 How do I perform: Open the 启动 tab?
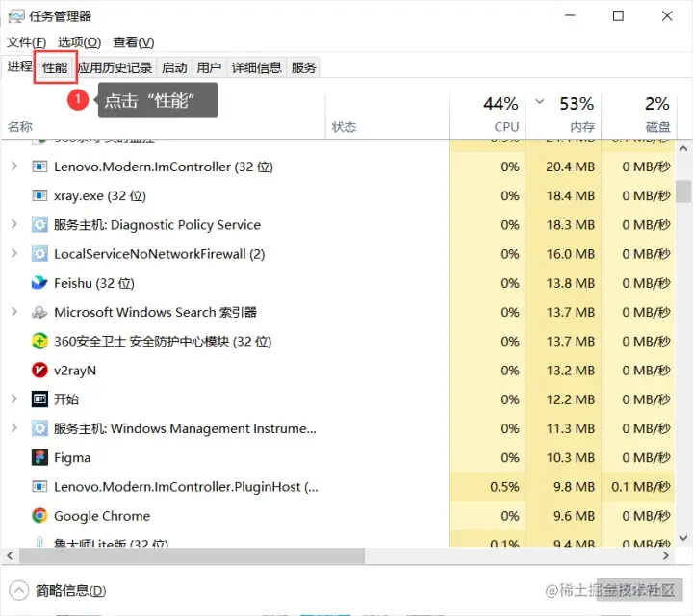[174, 67]
